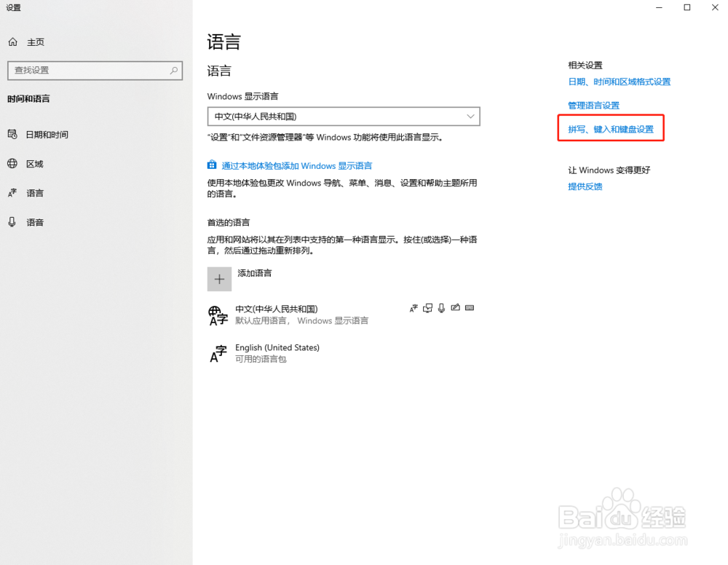Open the Windows 显示语言 dropdown
This screenshot has width=728, height=565.
(343, 116)
